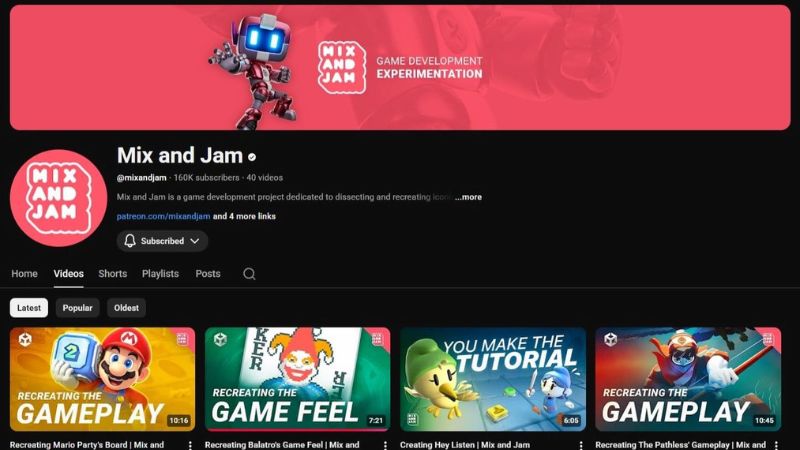The height and width of the screenshot is (450, 800).
Task: Click the notification bell icon in Subscribed button
Action: point(130,241)
